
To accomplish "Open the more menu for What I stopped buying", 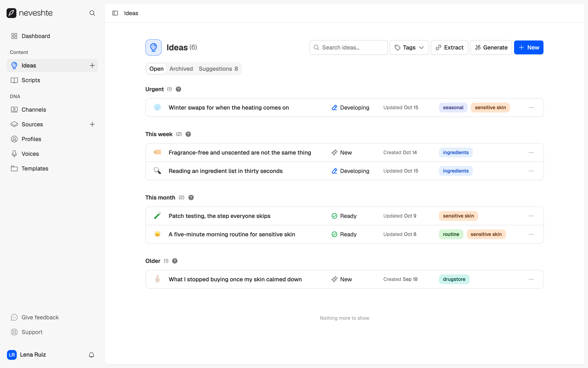I will [531, 279].
